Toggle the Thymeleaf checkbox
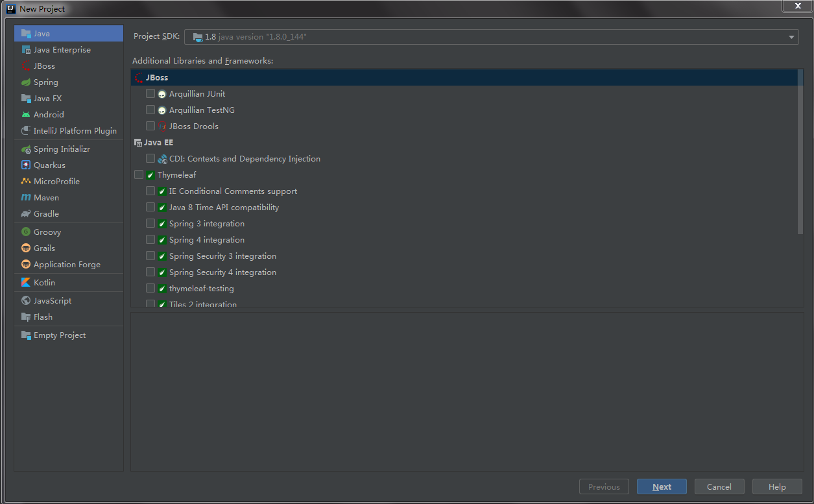814x504 pixels. click(x=139, y=174)
